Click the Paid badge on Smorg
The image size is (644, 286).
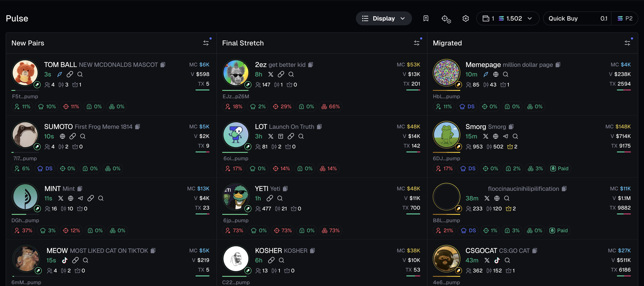click(x=559, y=169)
